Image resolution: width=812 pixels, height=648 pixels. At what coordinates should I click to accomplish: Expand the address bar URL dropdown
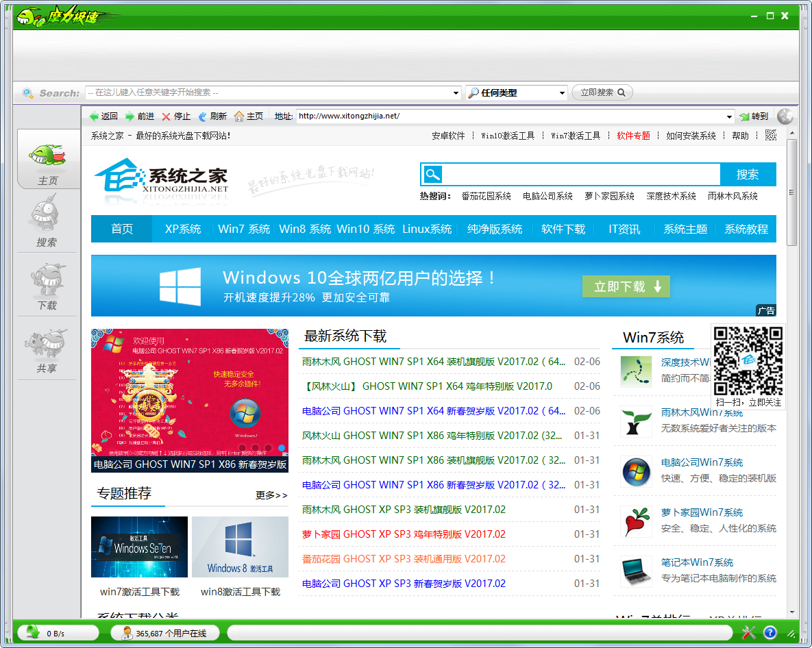click(x=728, y=116)
